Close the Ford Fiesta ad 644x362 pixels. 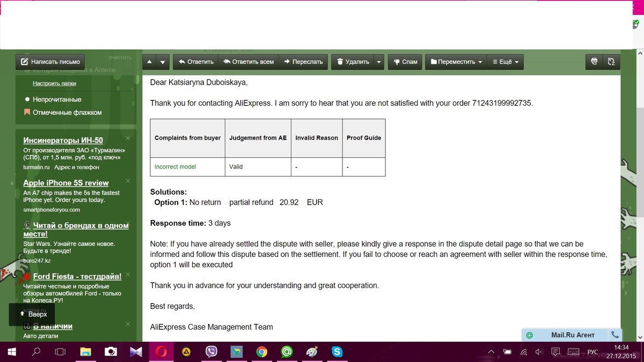tap(128, 274)
